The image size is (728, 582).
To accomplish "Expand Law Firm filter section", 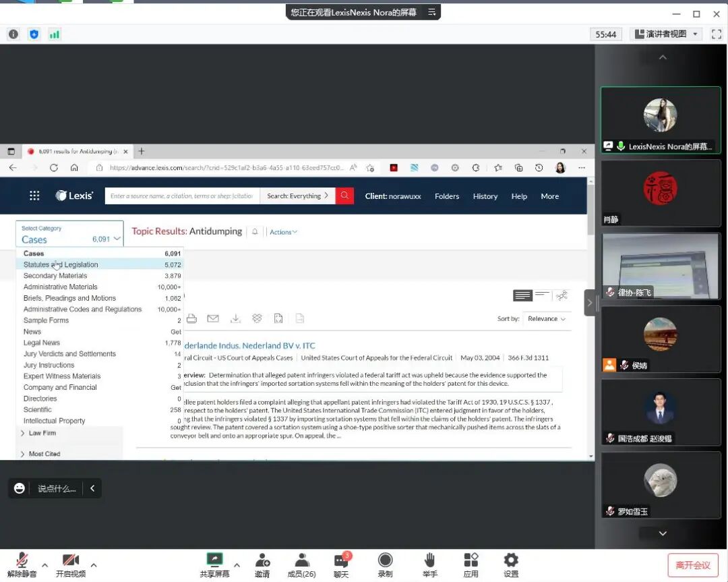I will pos(38,433).
